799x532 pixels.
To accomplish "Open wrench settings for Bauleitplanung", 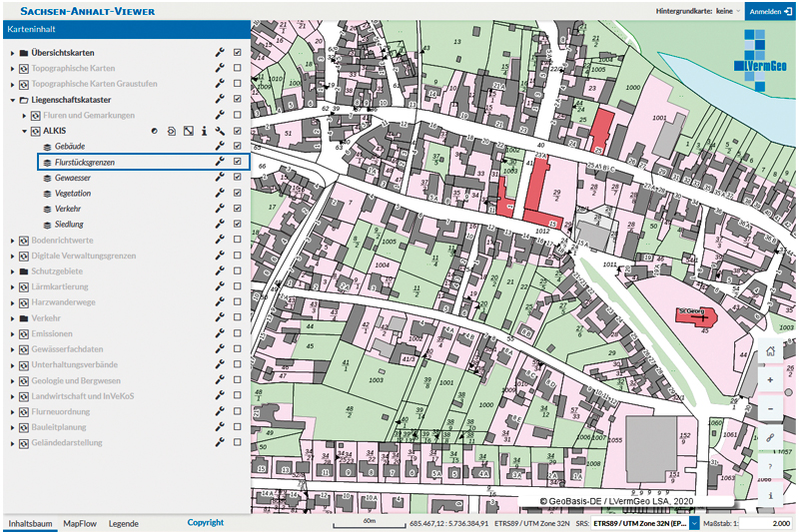I will 220,426.
